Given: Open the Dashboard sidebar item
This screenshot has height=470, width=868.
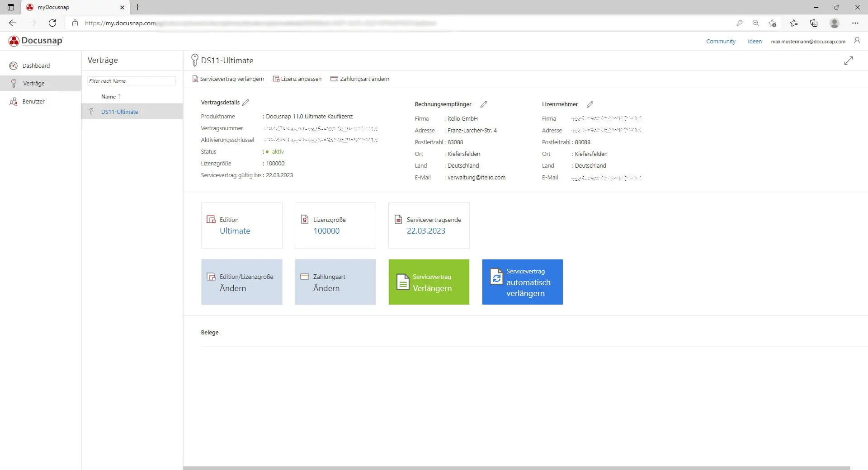Looking at the screenshot, I should coord(41,66).
